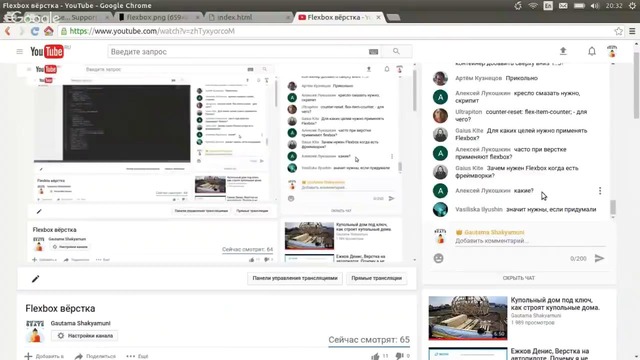The width and height of the screenshot is (640, 360).
Task: Click the YouTube logo
Action: (x=47, y=51)
